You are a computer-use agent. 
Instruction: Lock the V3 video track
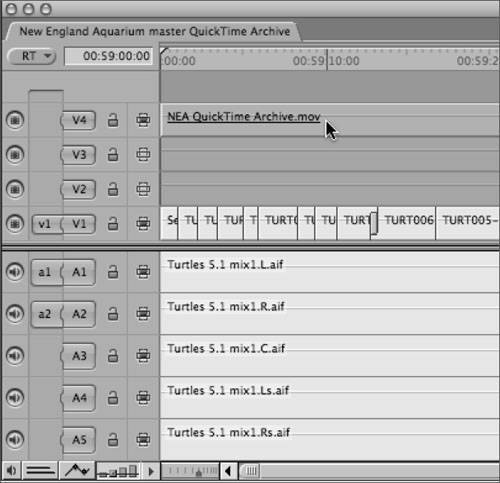[x=113, y=155]
